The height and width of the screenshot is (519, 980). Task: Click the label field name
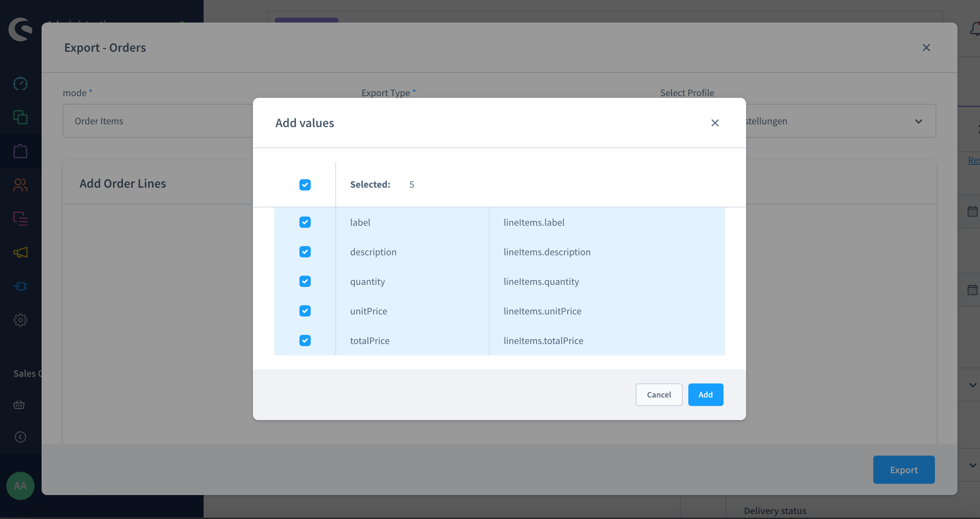(360, 223)
